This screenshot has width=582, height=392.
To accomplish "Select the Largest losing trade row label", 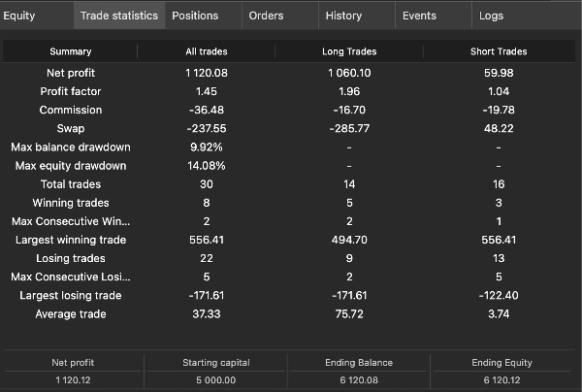I will click(70, 296).
